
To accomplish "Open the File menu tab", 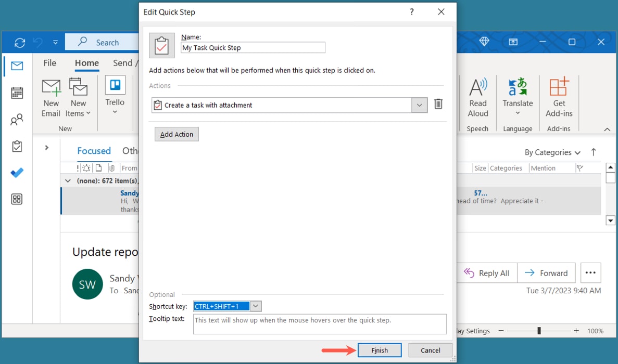I will point(50,63).
